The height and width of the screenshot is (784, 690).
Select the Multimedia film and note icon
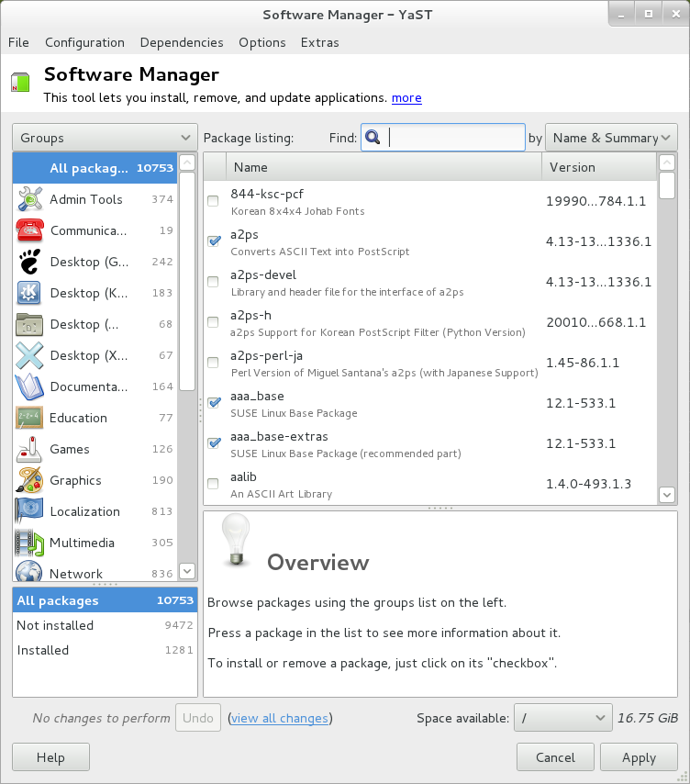pyautogui.click(x=29, y=543)
